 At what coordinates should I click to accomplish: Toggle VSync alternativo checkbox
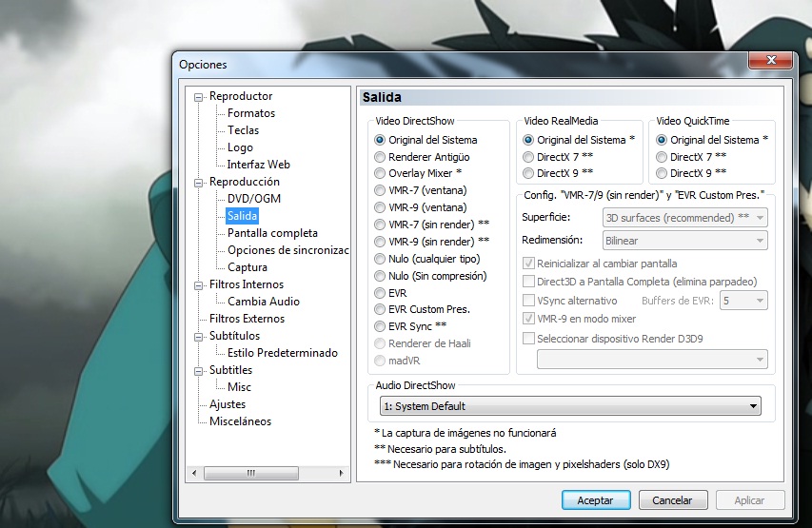click(529, 301)
